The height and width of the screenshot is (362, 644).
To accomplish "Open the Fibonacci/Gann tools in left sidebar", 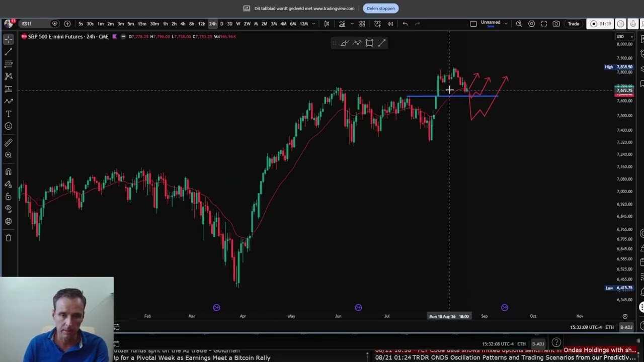I will [x=9, y=64].
